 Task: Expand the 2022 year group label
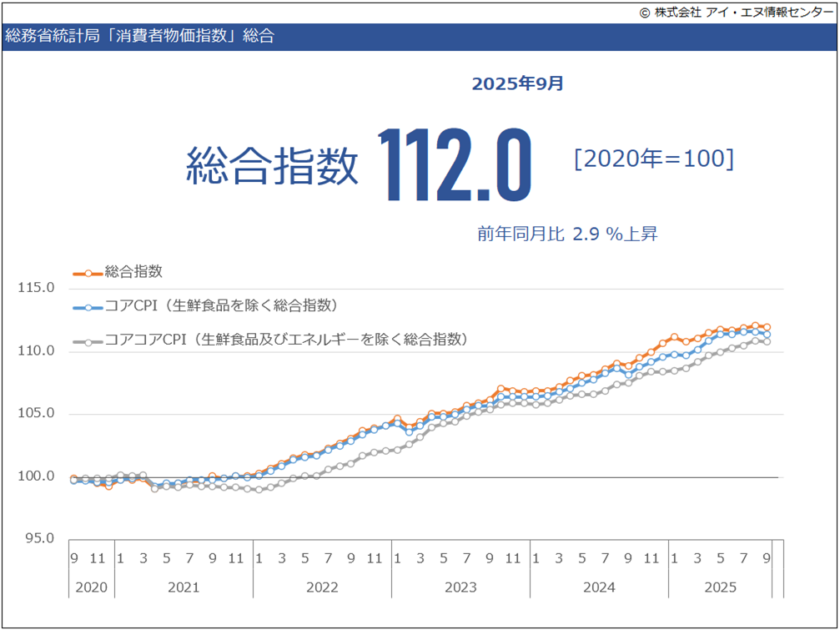(322, 587)
